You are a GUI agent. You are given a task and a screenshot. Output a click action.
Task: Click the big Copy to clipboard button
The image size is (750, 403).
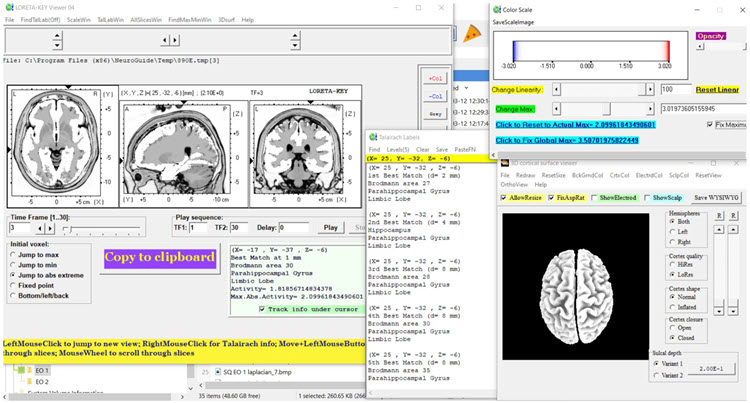pos(160,257)
